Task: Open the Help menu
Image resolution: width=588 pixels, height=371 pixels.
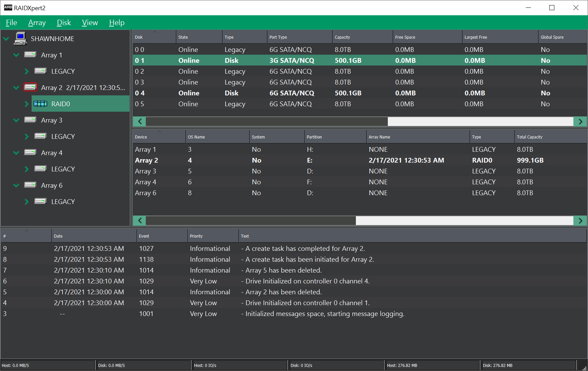Action: point(117,23)
